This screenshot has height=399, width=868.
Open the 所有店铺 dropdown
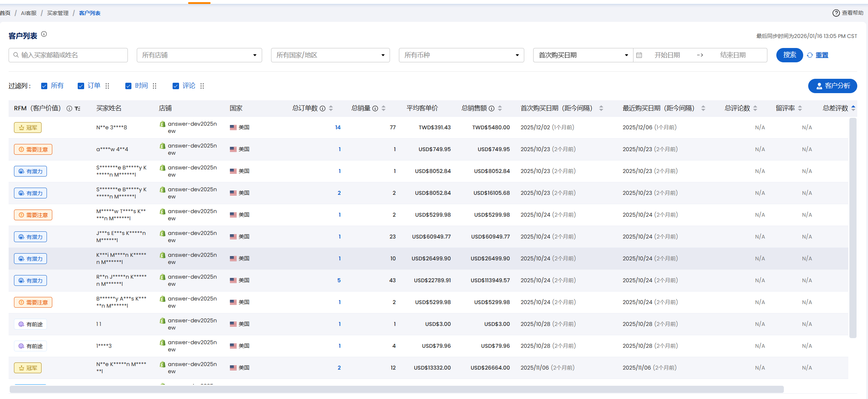click(199, 55)
